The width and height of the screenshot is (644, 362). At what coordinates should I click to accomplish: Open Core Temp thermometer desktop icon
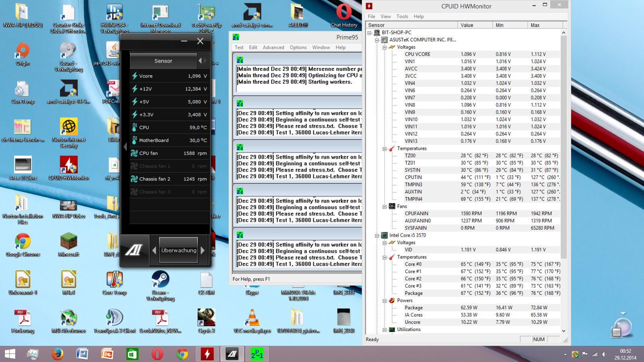(x=114, y=283)
